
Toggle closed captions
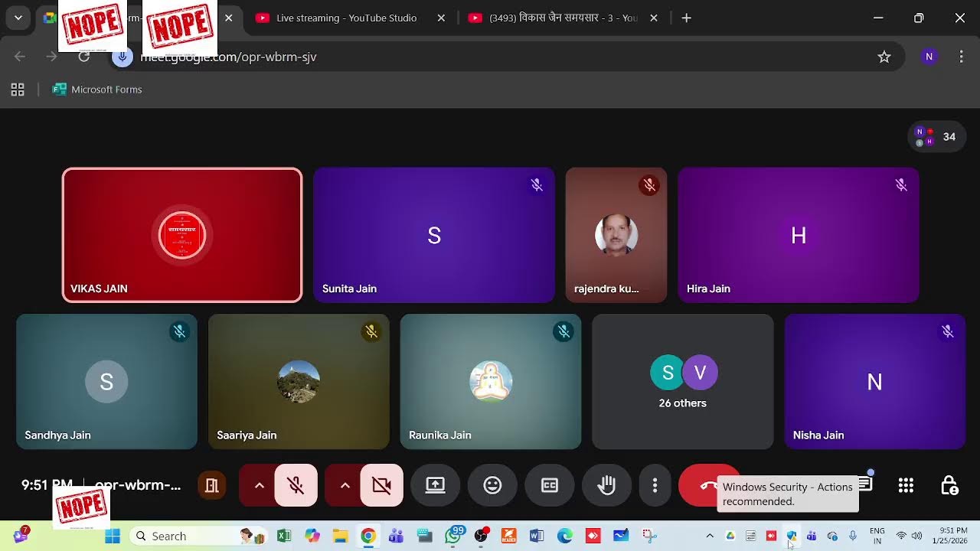(x=550, y=485)
